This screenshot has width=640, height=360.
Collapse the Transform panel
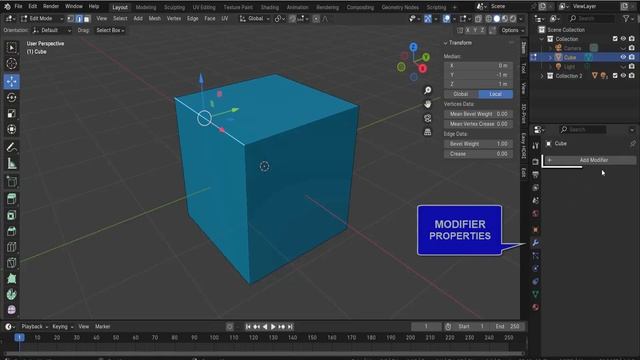446,43
